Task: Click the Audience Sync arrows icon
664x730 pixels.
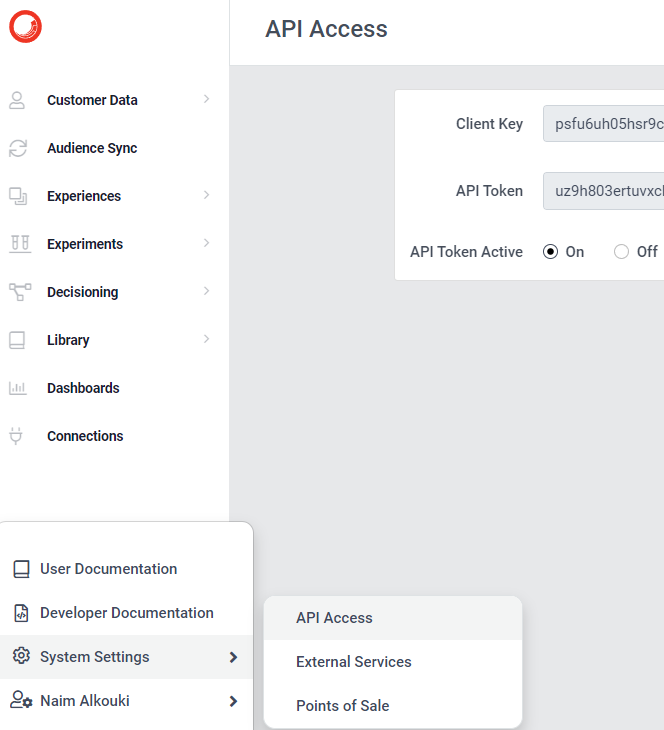Action: pyautogui.click(x=18, y=148)
